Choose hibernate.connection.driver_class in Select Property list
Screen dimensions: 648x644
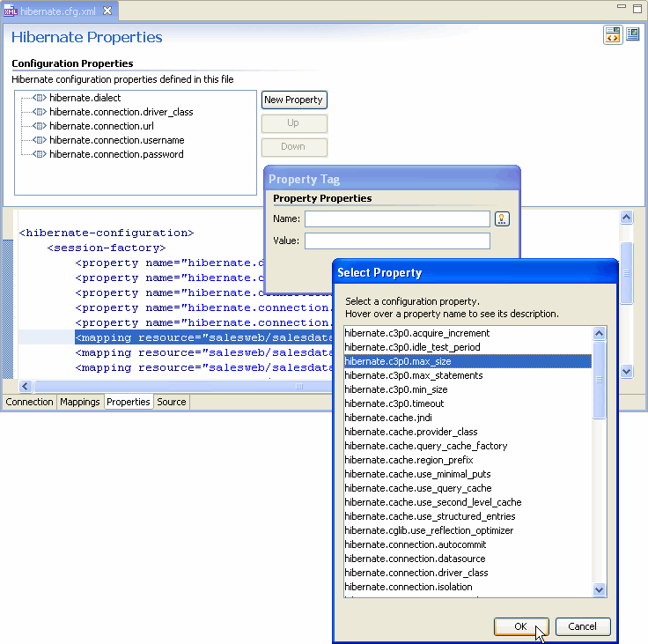[468, 573]
